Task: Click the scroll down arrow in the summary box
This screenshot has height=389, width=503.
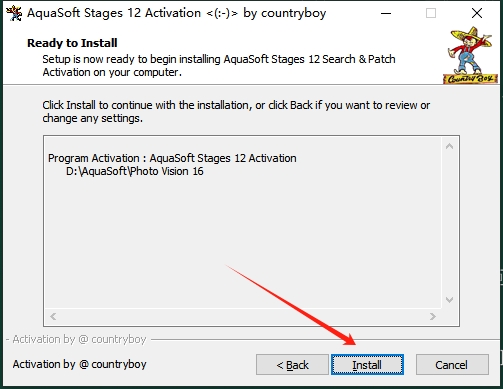Action: 449,300
